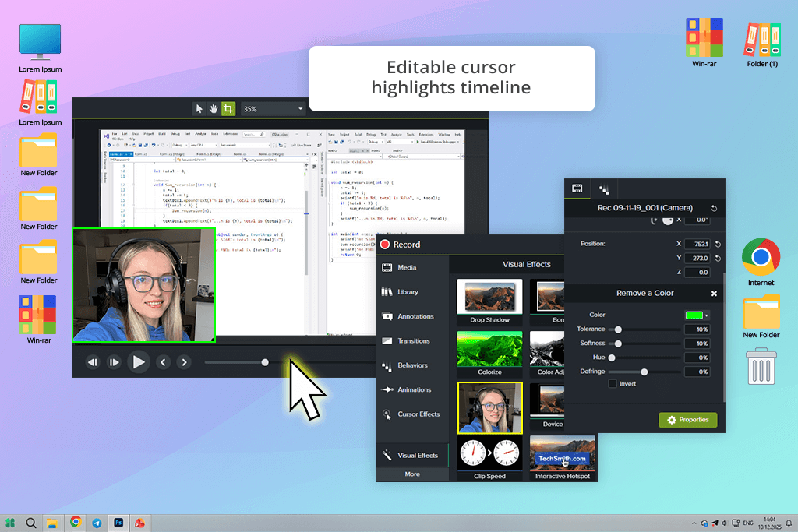
Task: Jump to the previous clip (skip back)
Action: [92, 362]
